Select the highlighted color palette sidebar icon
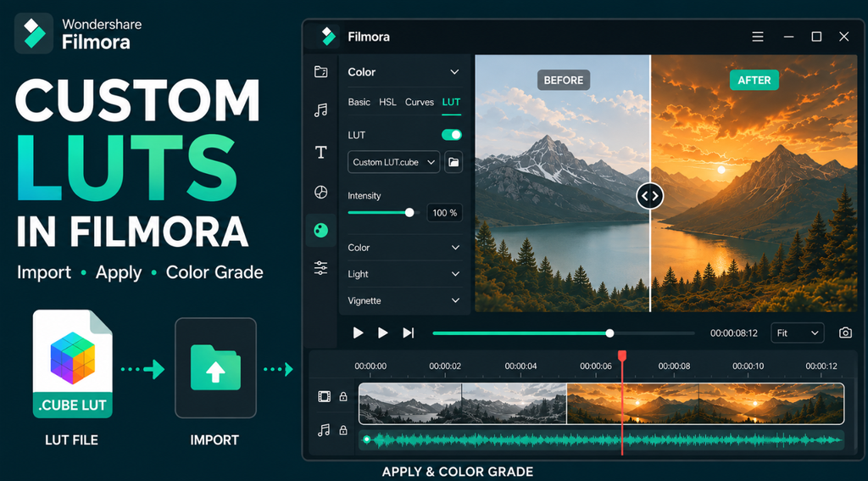The width and height of the screenshot is (868, 481). pyautogui.click(x=320, y=230)
